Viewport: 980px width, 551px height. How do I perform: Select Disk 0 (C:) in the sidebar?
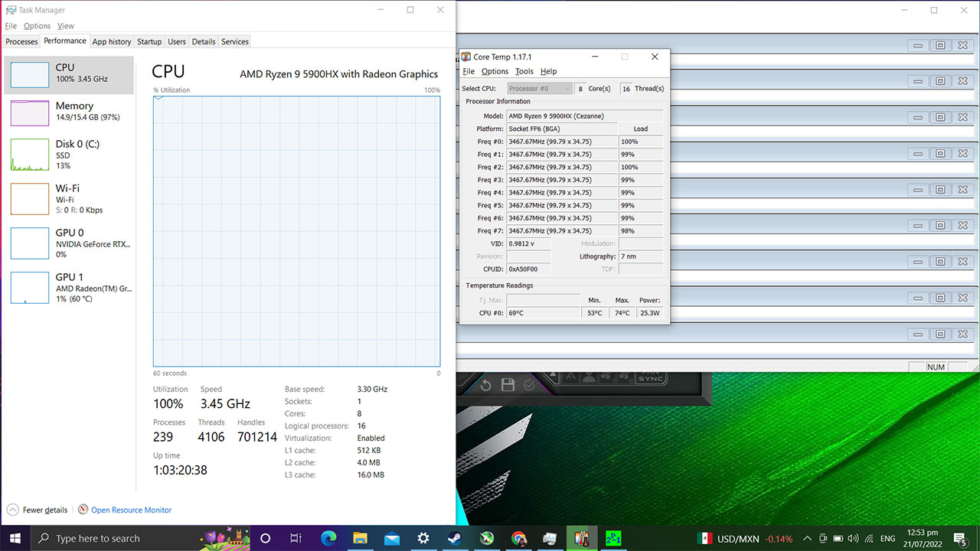69,154
